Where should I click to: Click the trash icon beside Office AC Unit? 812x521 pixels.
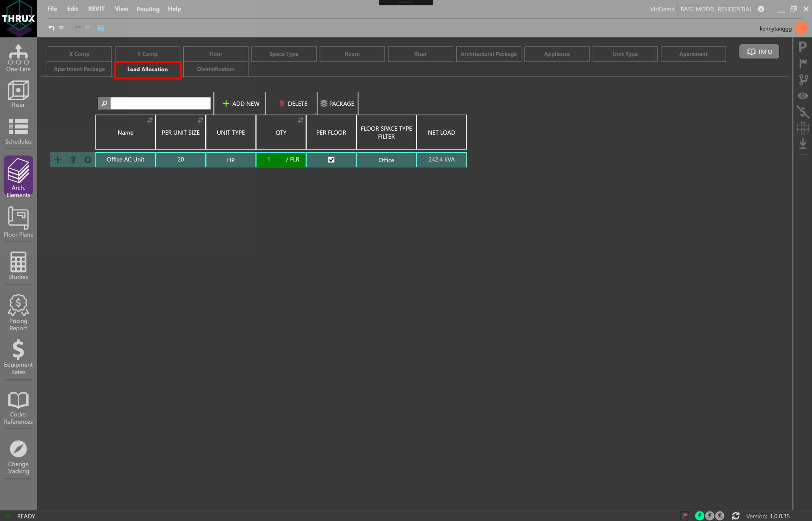(73, 160)
